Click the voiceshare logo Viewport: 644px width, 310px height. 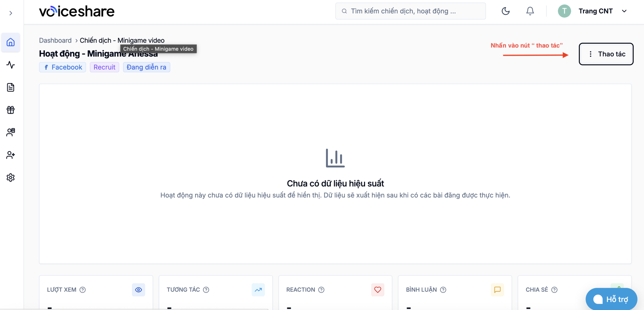[x=77, y=12]
